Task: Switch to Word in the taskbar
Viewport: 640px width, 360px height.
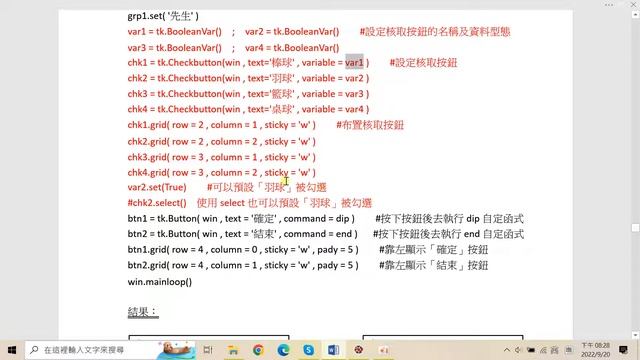Action: click(333, 350)
